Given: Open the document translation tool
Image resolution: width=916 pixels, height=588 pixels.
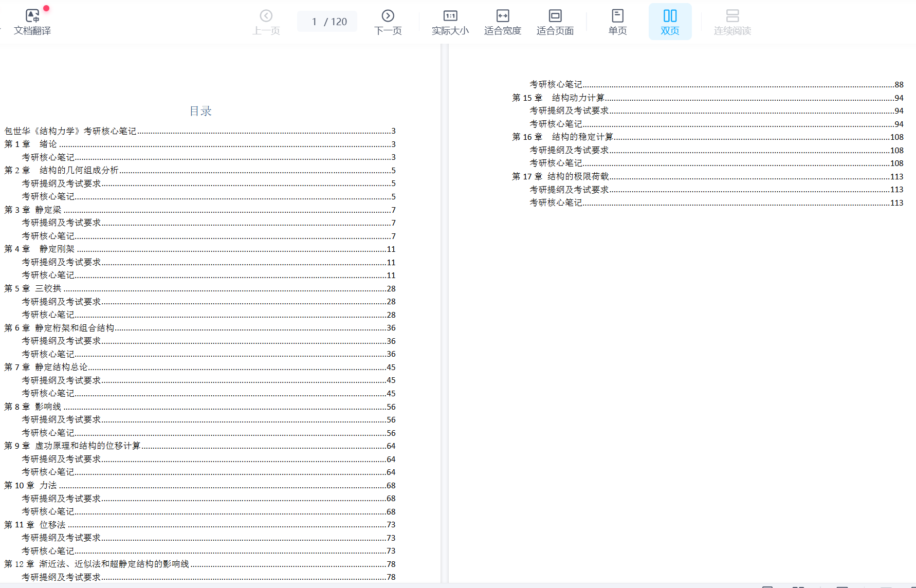Looking at the screenshot, I should pyautogui.click(x=32, y=22).
